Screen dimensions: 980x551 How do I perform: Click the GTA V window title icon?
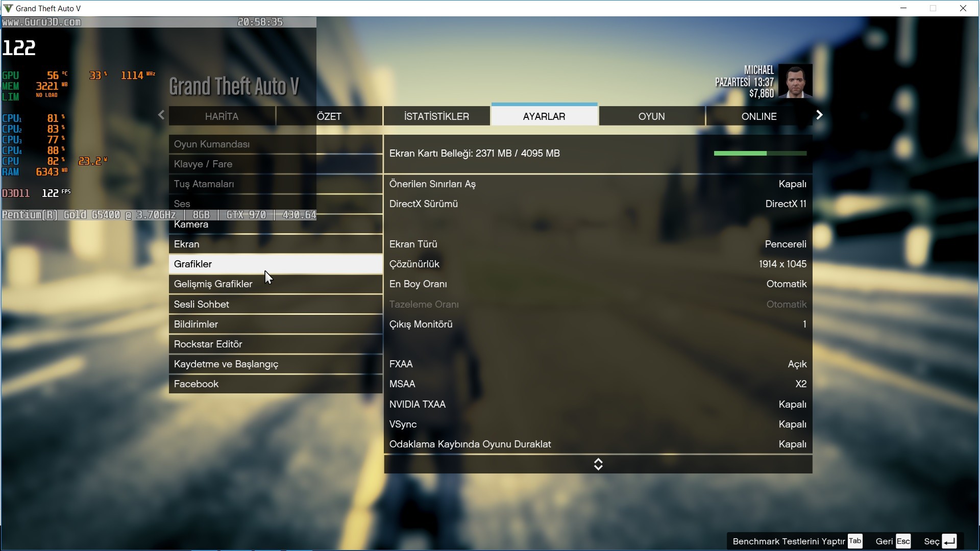pos(8,8)
